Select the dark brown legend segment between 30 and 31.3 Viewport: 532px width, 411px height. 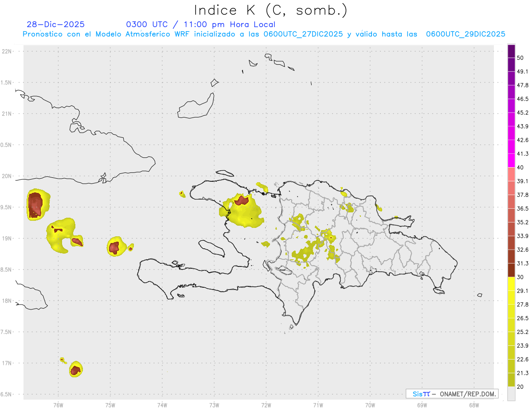[x=512, y=270]
